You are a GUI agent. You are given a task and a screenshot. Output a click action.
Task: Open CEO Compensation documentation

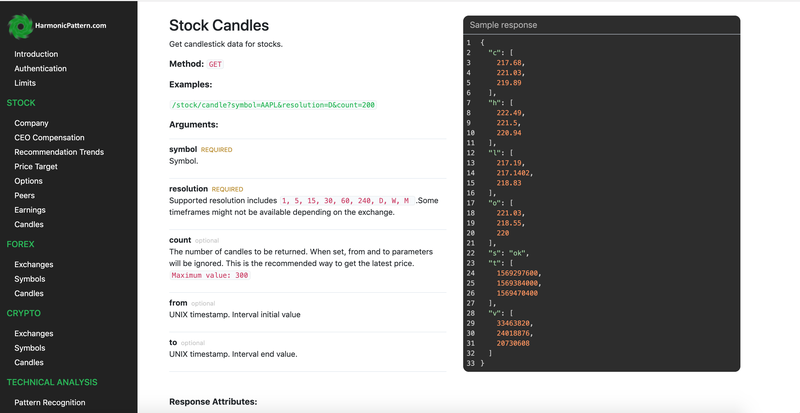pos(49,137)
